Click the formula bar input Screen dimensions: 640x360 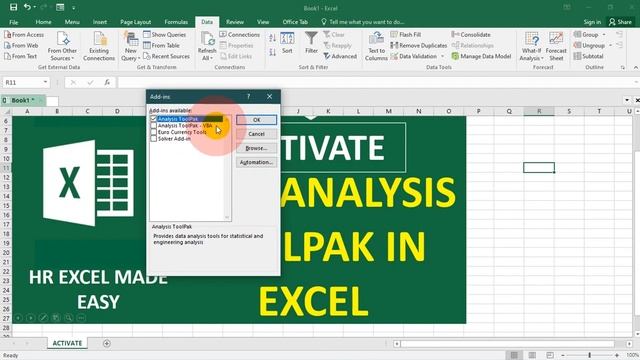376,82
